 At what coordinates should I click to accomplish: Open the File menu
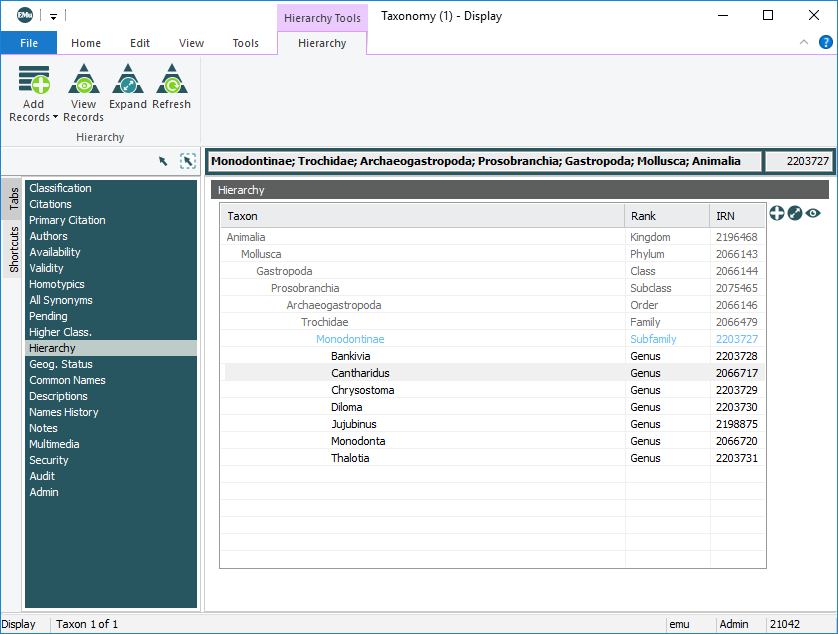[x=29, y=43]
